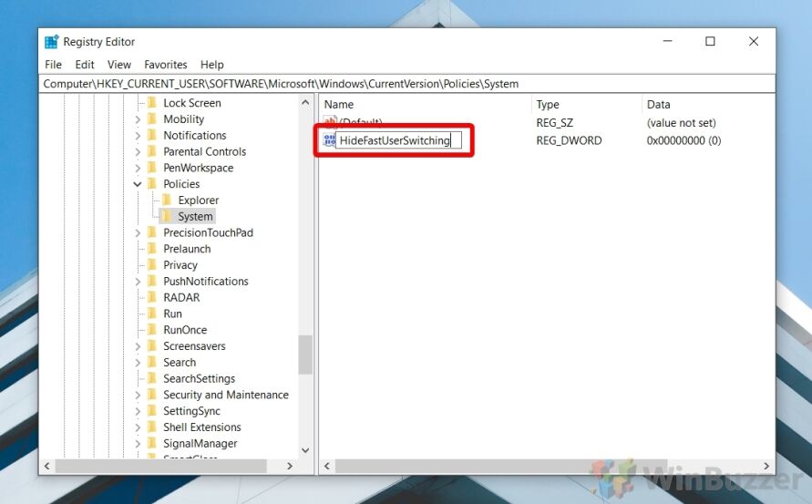Image resolution: width=812 pixels, height=504 pixels.
Task: Click the RADAR folder icon
Action: click(x=152, y=297)
